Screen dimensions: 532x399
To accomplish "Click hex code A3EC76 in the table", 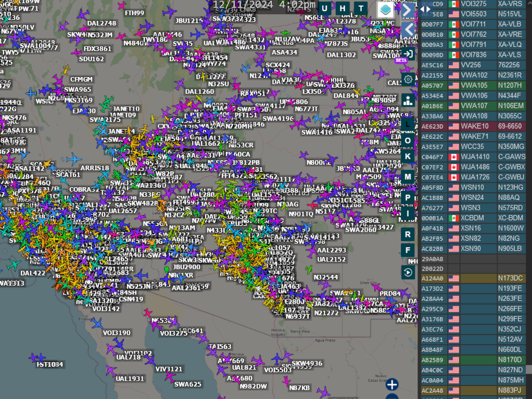I will coord(432,329).
